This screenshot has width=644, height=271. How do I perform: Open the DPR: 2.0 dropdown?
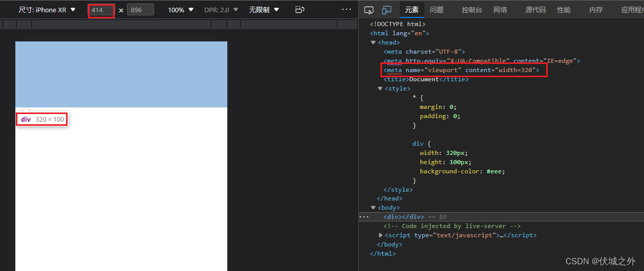(x=221, y=10)
